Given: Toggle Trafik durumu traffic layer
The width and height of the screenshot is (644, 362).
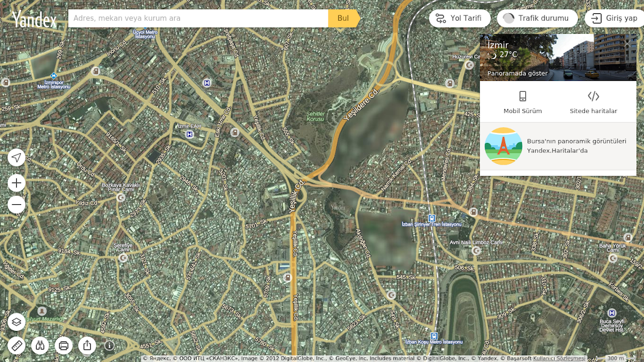Looking at the screenshot, I should tap(536, 18).
